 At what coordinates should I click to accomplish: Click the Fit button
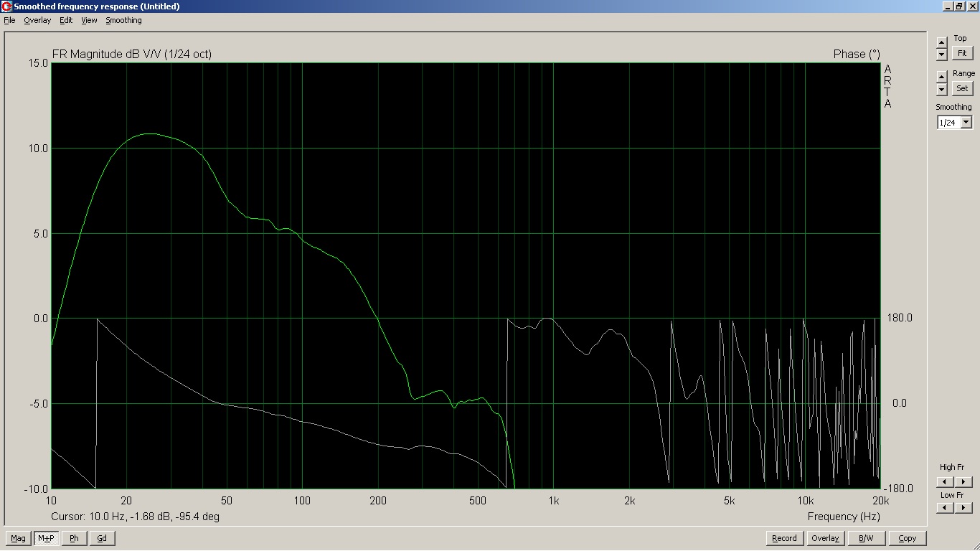[x=962, y=54]
